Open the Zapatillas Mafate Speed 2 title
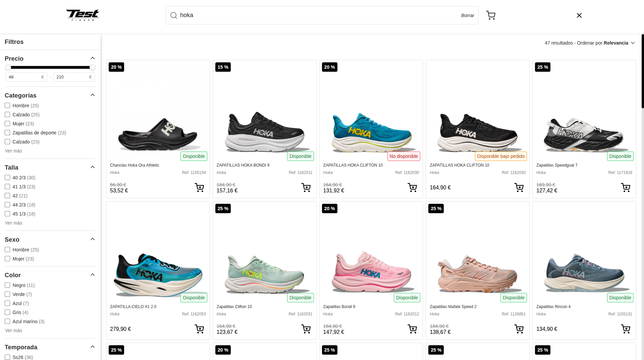This screenshot has width=644, height=360. coord(453,307)
